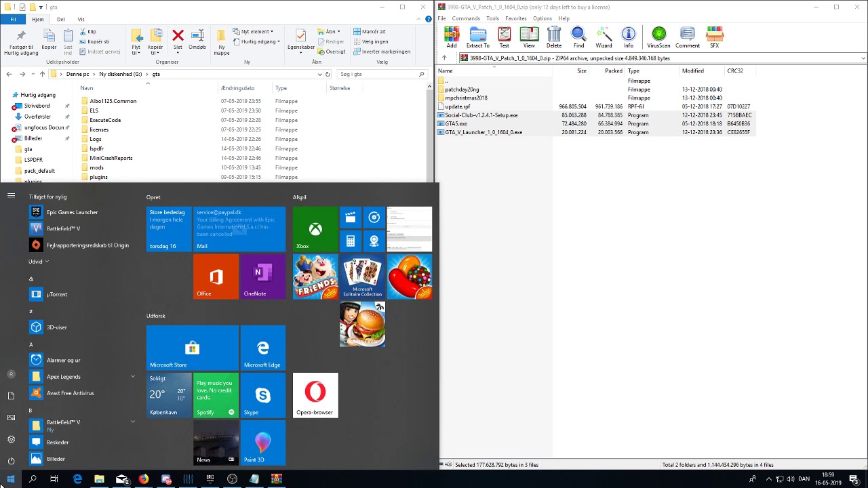The width and height of the screenshot is (868, 488).
Task: Click the Start menu power icon
Action: (x=11, y=461)
